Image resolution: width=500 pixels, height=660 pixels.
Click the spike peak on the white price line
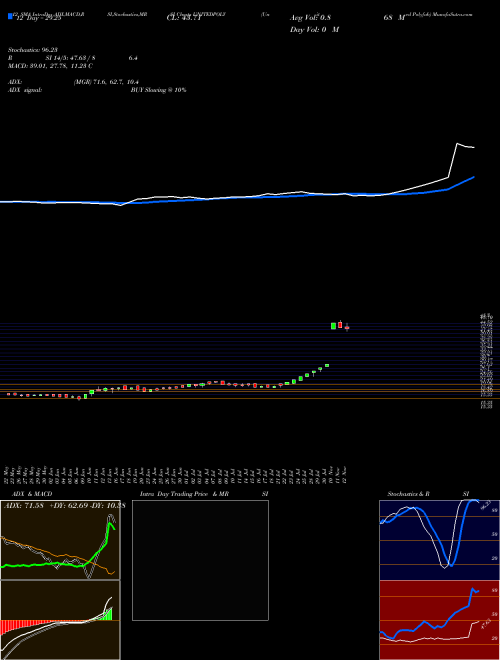coord(457,144)
